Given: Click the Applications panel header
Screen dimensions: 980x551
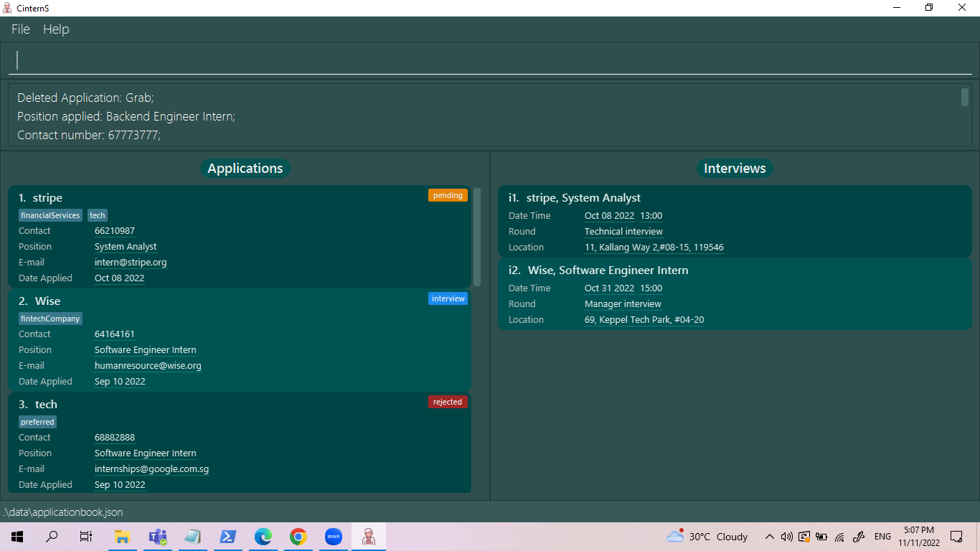Looking at the screenshot, I should tap(245, 169).
